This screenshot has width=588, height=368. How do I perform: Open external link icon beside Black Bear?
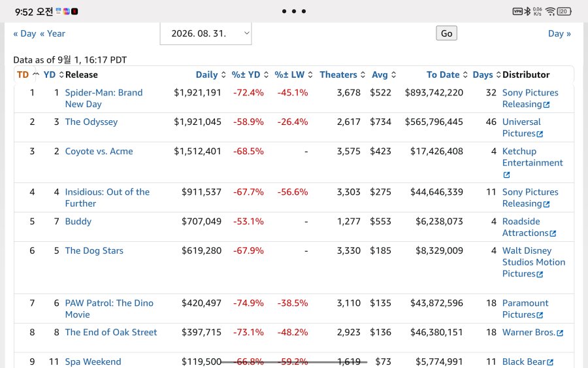tap(550, 362)
